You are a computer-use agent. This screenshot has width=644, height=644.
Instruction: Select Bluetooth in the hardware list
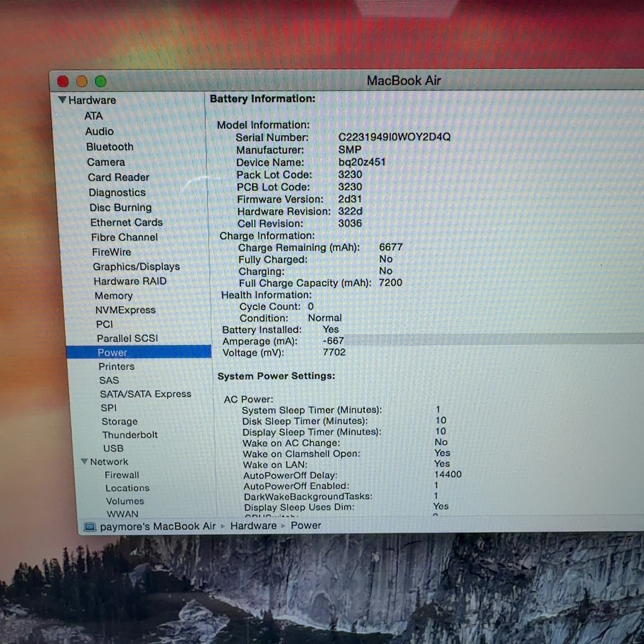click(x=109, y=147)
